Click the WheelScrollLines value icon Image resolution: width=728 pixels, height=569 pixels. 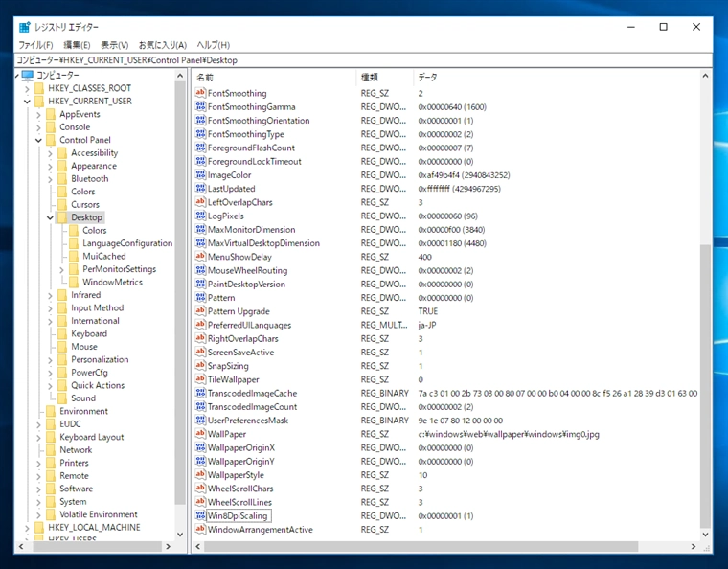tap(200, 502)
